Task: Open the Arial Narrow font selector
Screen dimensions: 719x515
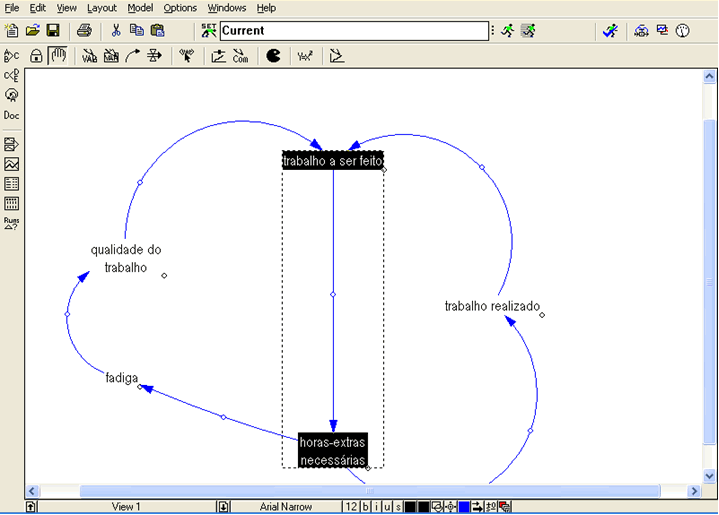Action: pos(287,507)
